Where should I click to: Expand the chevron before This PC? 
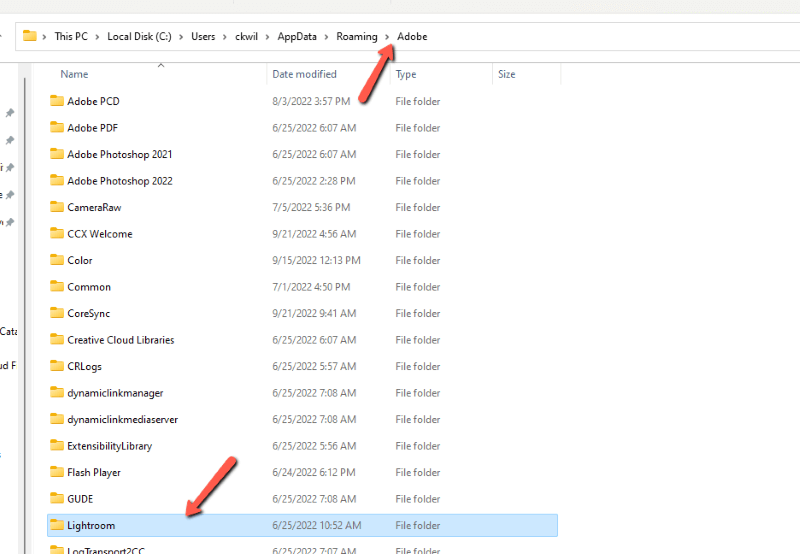point(44,37)
